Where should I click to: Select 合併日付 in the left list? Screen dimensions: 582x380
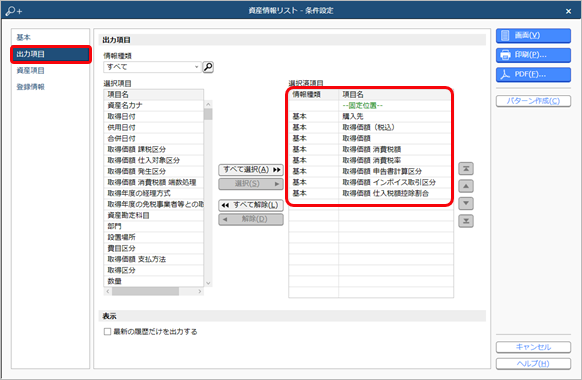pos(154,138)
